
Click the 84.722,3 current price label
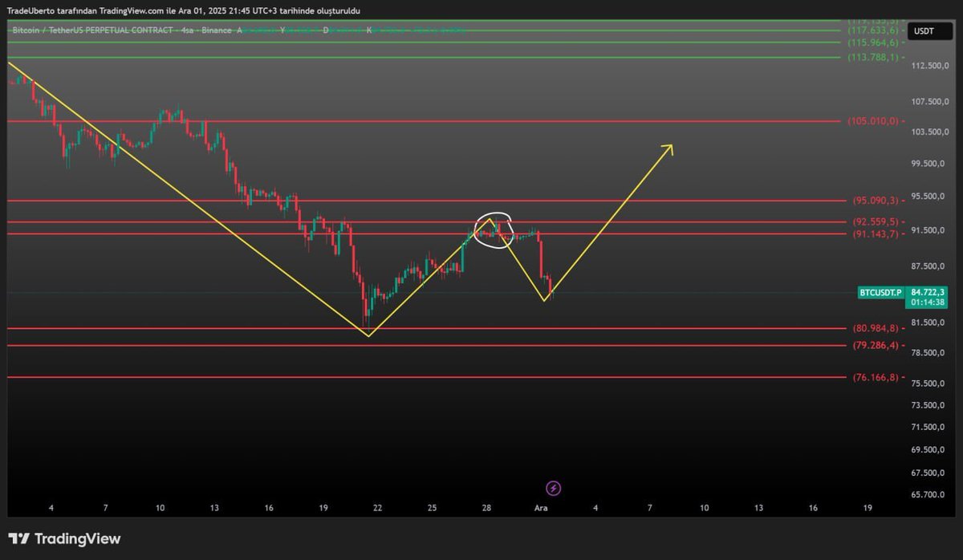928,293
